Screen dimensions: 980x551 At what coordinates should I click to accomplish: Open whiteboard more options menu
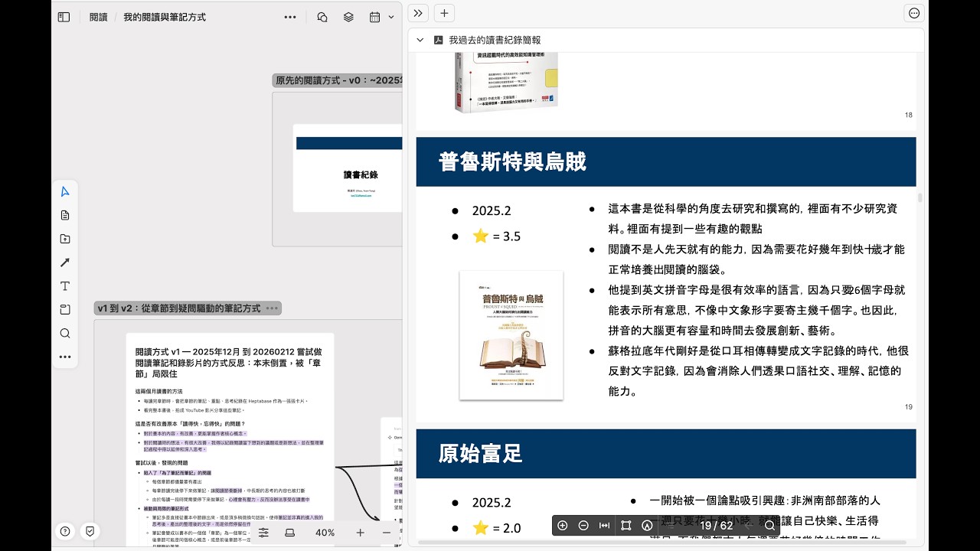[x=290, y=17]
